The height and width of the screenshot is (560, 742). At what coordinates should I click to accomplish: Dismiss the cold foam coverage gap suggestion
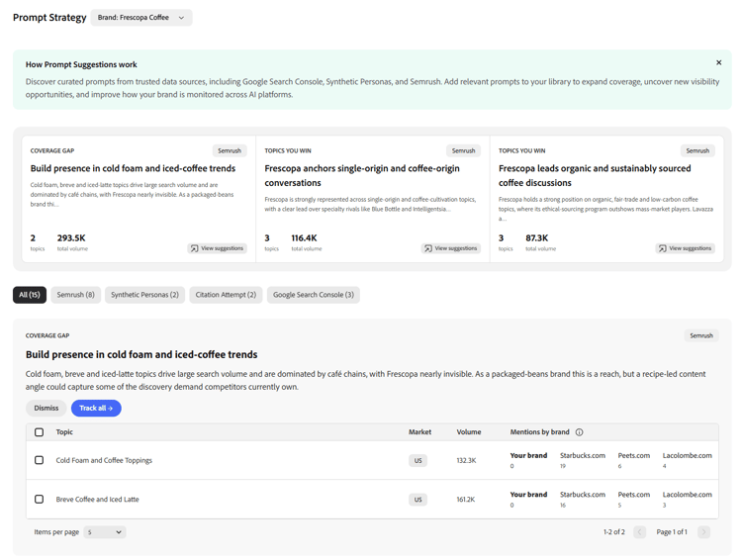(x=46, y=408)
